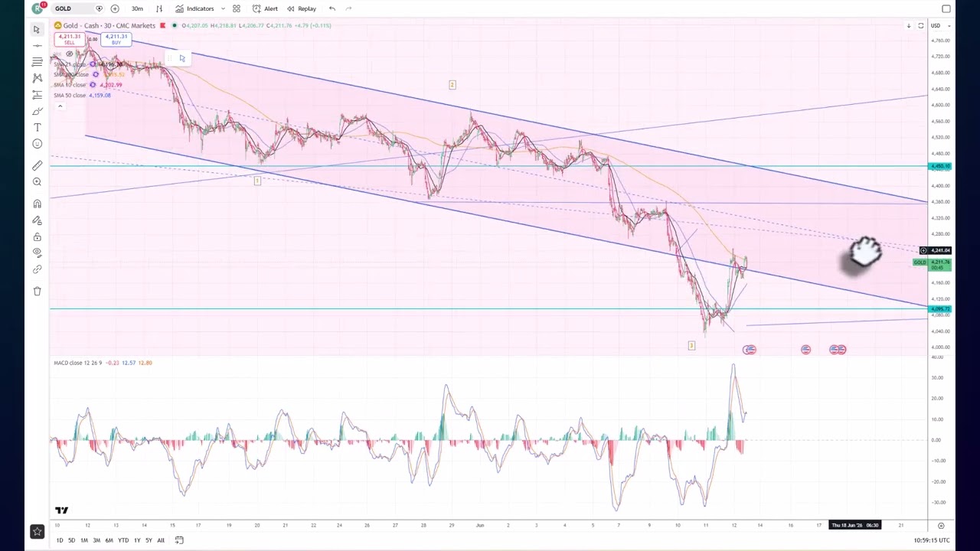980x551 pixels.
Task: Select the Text tool
Action: (x=37, y=128)
